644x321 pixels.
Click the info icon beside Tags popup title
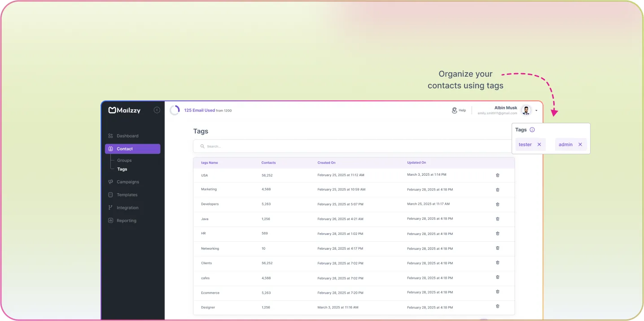point(532,130)
